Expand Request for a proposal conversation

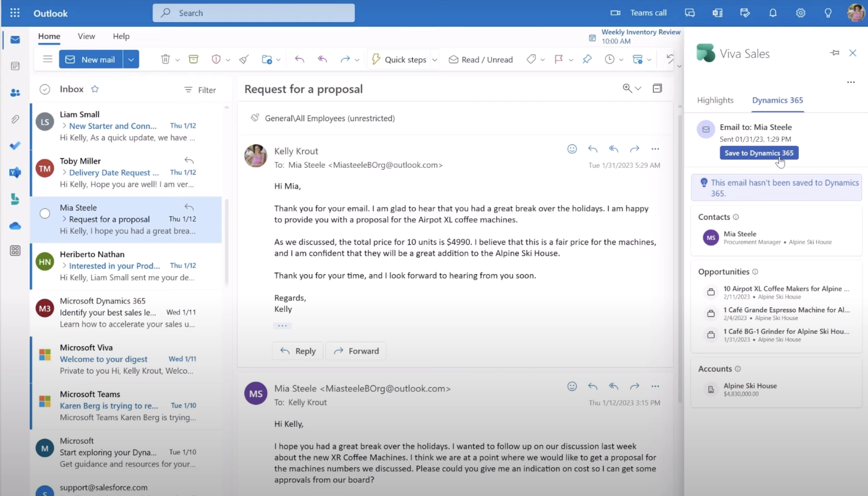(x=64, y=219)
